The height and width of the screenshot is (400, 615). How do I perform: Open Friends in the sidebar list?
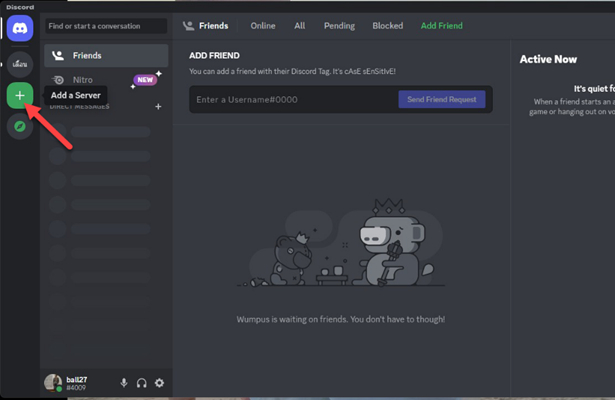tap(106, 56)
